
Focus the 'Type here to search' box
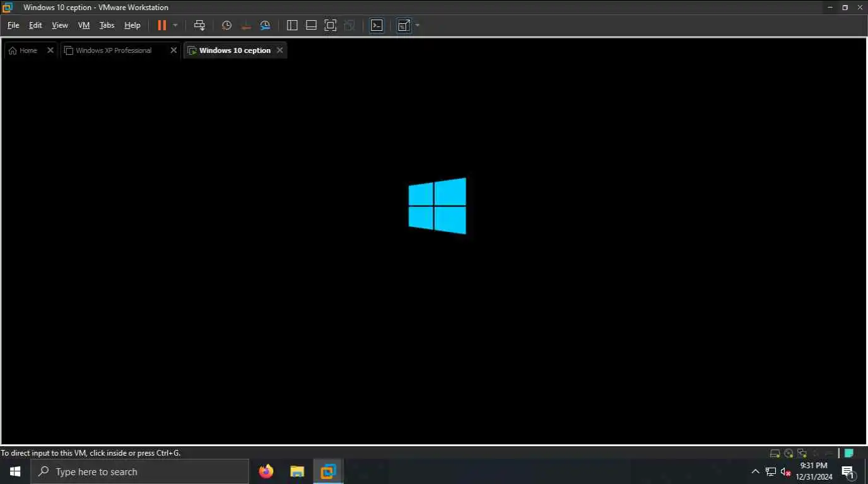140,471
